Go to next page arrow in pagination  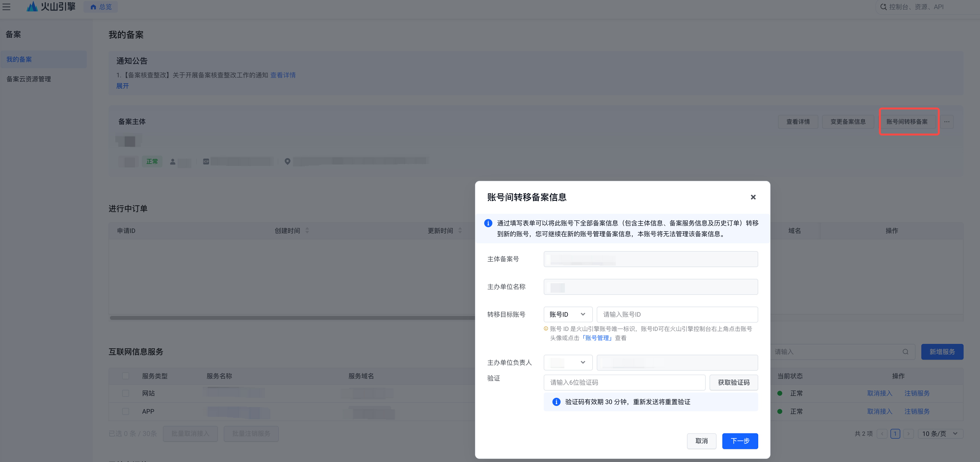909,434
